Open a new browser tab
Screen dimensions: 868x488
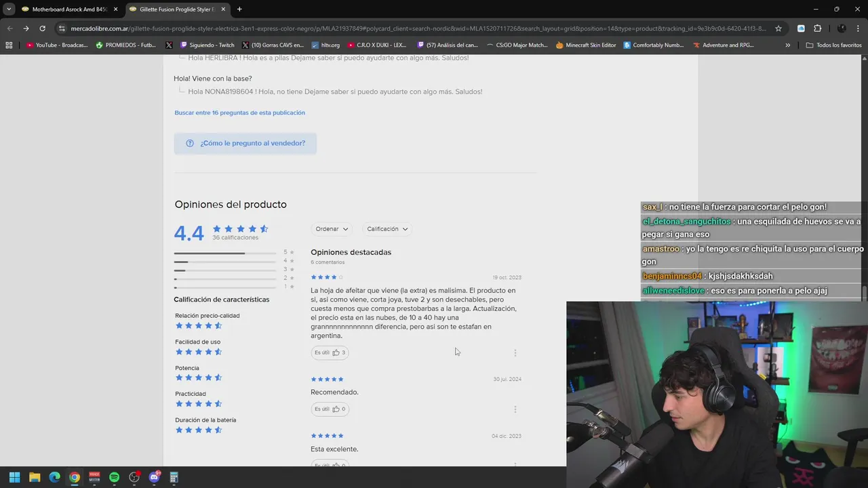pyautogui.click(x=239, y=9)
